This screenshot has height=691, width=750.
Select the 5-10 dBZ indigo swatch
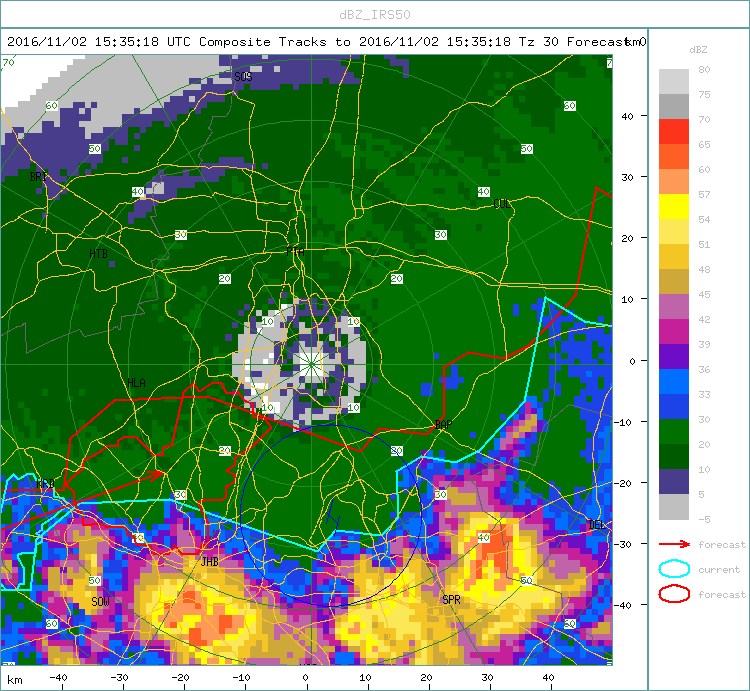(x=674, y=482)
